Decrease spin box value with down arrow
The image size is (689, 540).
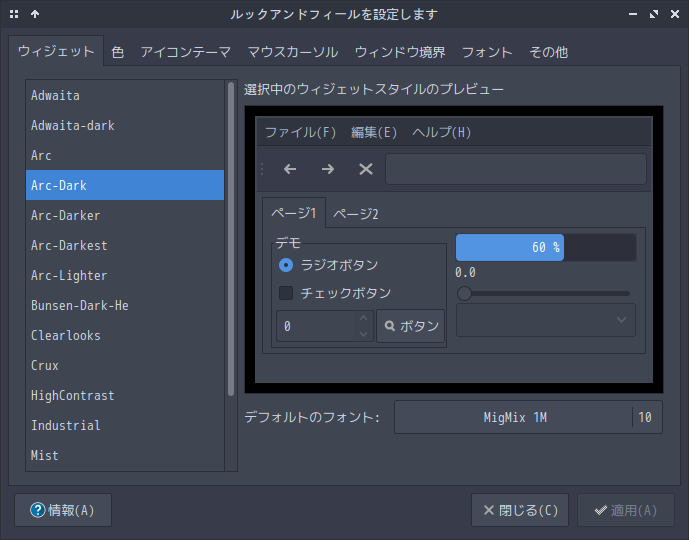[x=363, y=334]
